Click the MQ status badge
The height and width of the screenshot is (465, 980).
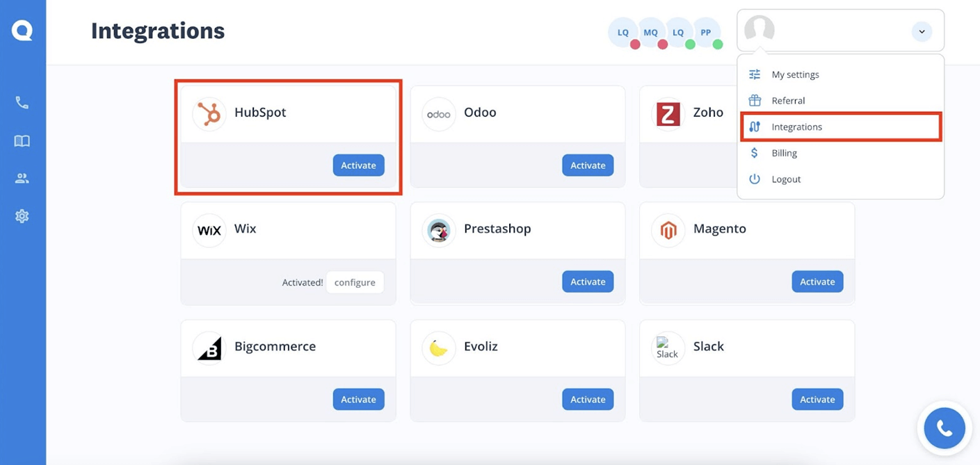tap(651, 33)
